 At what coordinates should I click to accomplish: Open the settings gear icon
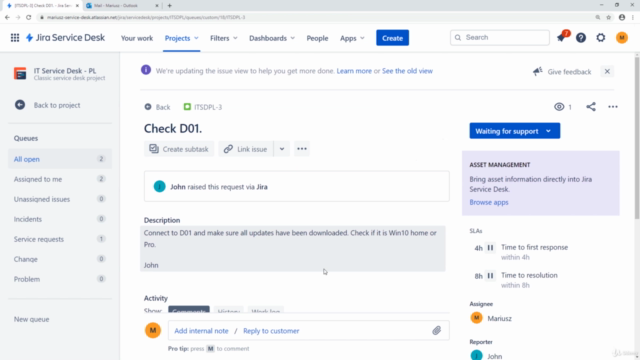601,38
